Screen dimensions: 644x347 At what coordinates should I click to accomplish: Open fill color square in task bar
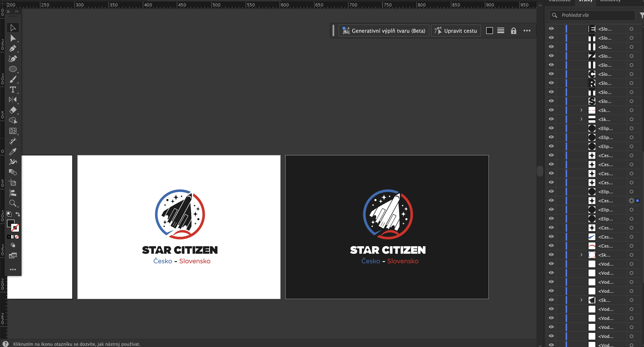pos(489,31)
